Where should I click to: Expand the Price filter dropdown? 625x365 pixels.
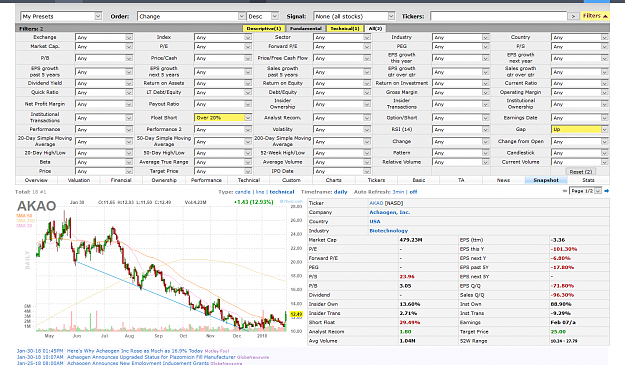(104, 171)
